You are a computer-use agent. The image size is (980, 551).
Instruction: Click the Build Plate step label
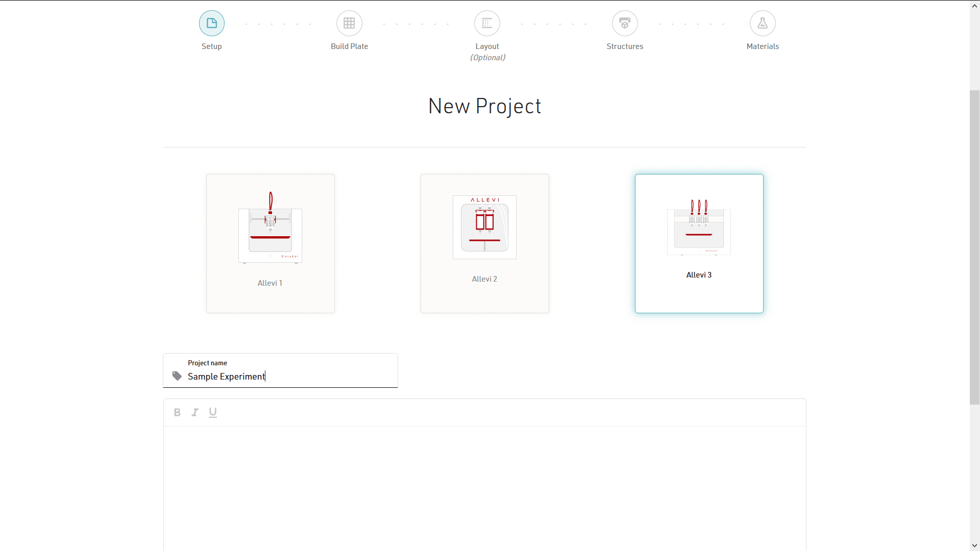click(x=350, y=46)
